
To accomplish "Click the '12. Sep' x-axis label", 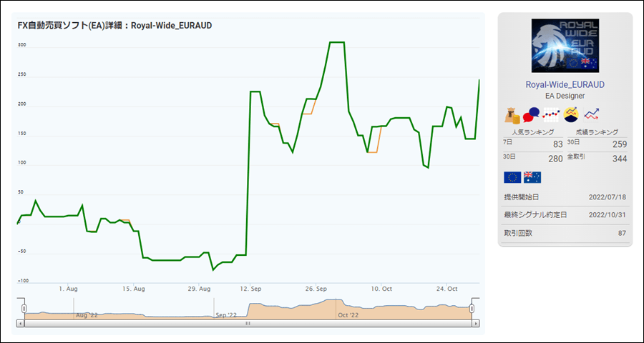I will point(251,289).
